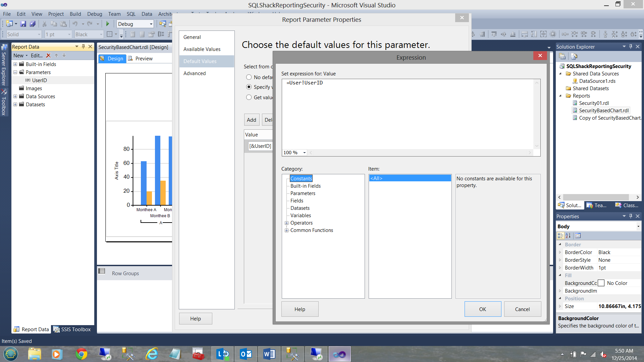Click the Save All toolbar icon
The image size is (644, 362).
point(33,24)
